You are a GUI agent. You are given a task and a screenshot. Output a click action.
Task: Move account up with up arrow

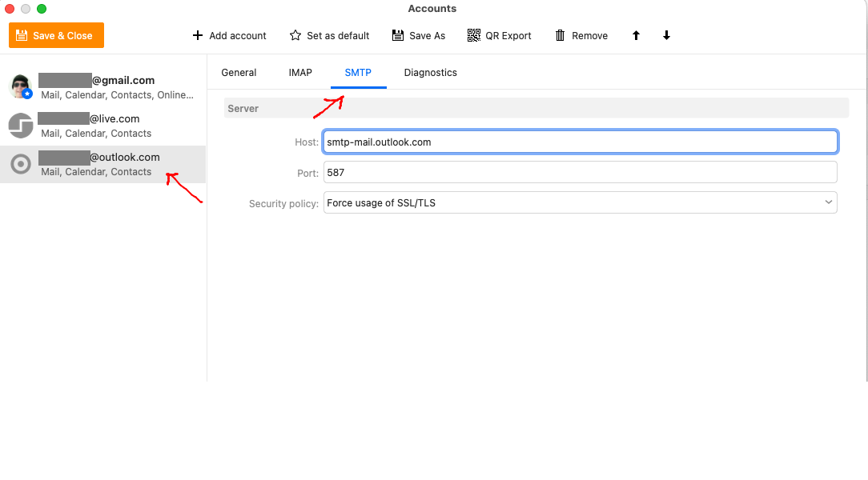tap(636, 35)
